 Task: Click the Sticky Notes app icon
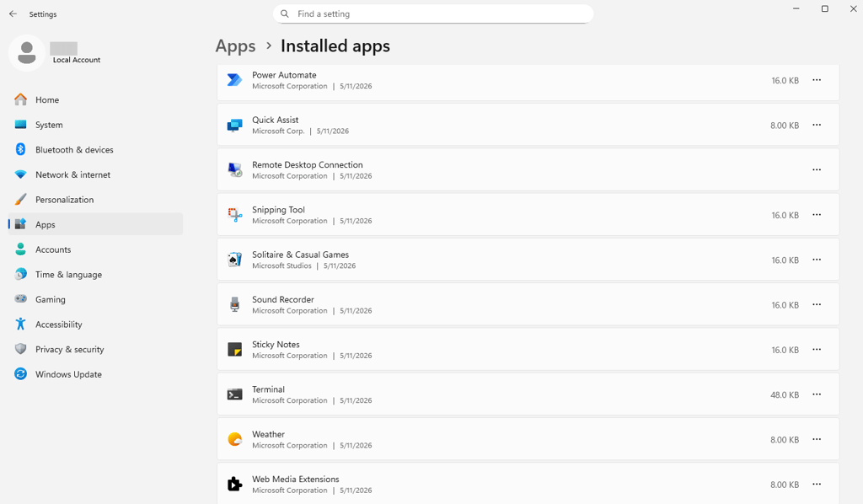tap(235, 350)
